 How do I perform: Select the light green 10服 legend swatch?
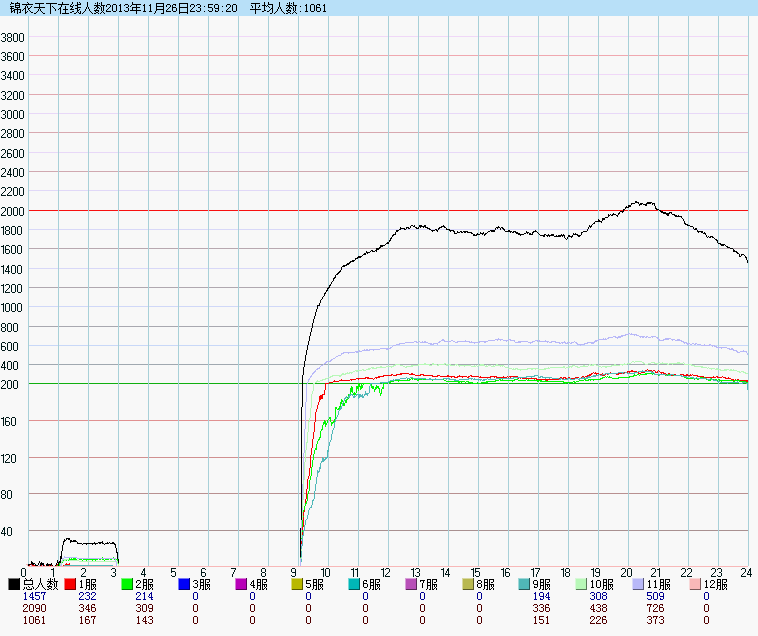click(581, 584)
